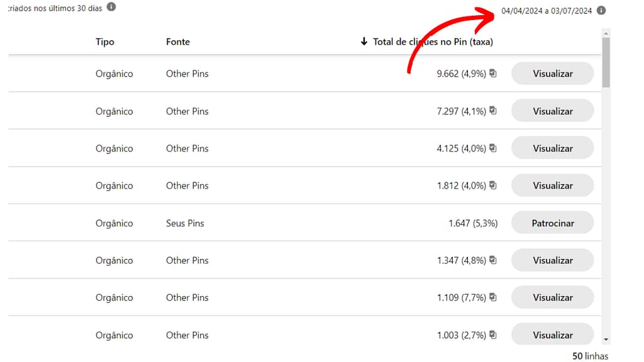Click 'Visualizar' on the 9.662 clicks row

pos(552,73)
